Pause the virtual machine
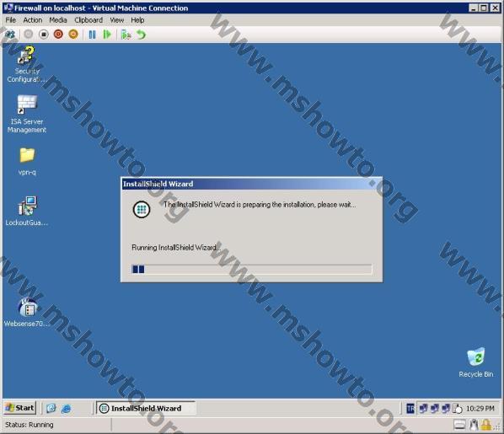 coord(92,35)
